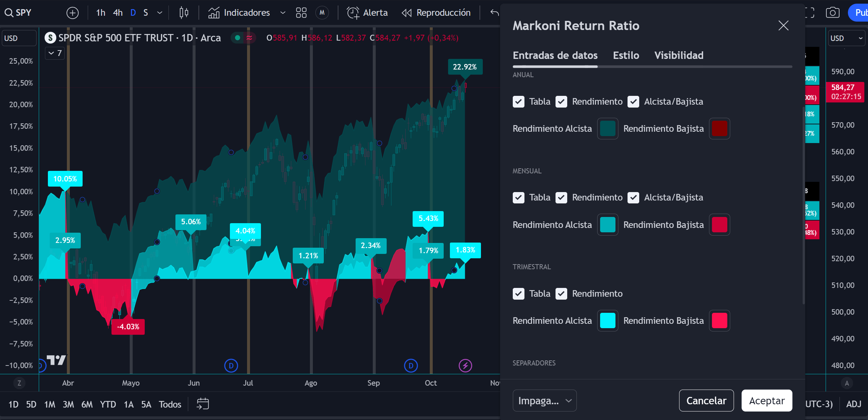Expand the timeframe dropdown arrow
The height and width of the screenshot is (420, 868).
pos(160,13)
